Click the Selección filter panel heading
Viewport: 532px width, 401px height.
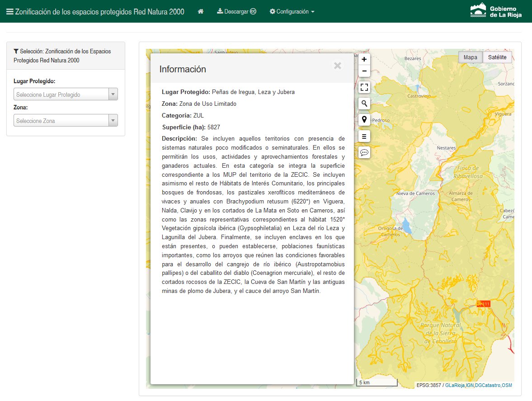(66, 56)
